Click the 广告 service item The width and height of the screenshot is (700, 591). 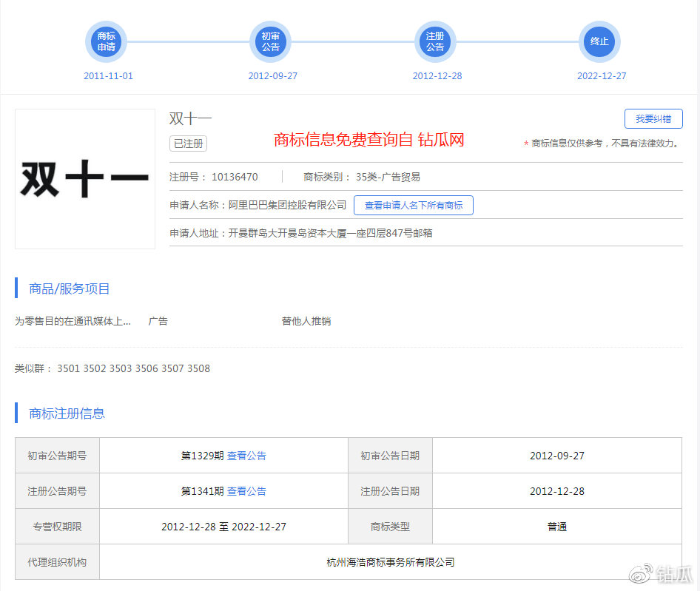[x=158, y=322]
